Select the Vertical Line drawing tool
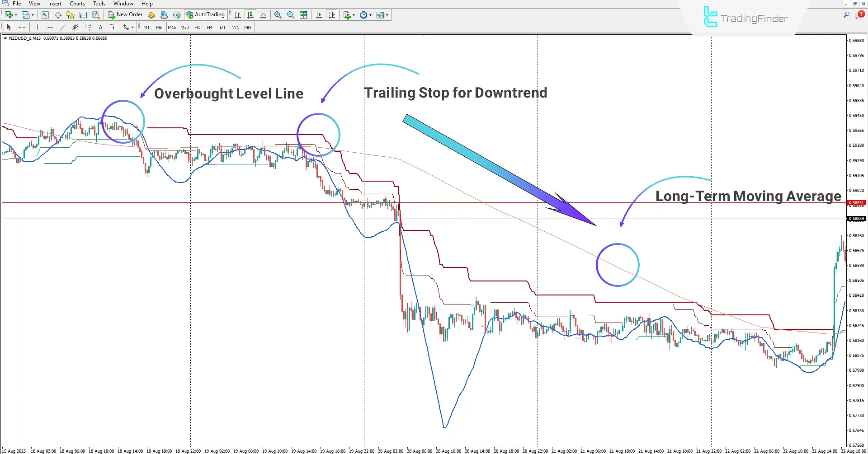Screen dimensions: 868x454 [37, 27]
